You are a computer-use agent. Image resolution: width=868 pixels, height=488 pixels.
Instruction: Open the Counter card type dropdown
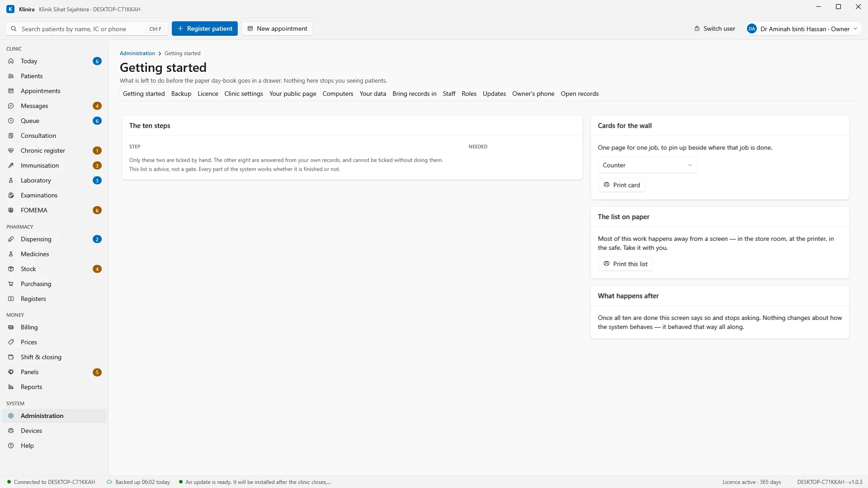[x=647, y=165]
